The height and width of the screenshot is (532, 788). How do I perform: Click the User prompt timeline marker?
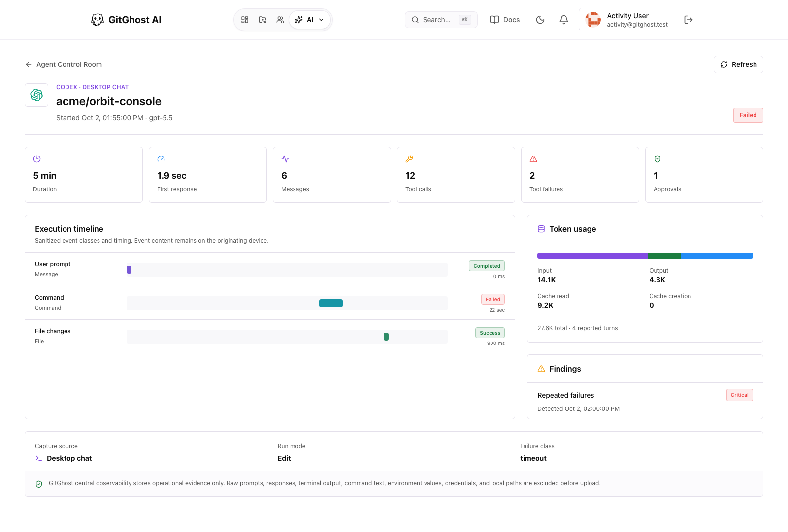click(129, 270)
